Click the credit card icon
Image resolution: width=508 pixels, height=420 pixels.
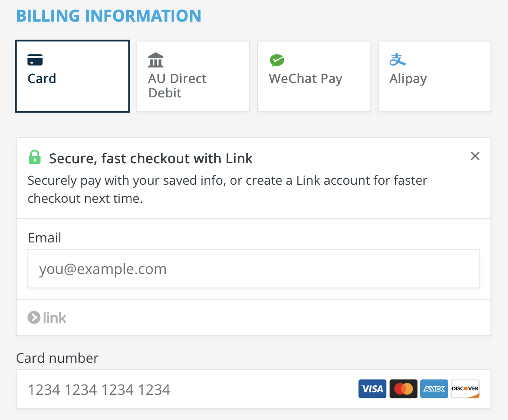(35, 59)
